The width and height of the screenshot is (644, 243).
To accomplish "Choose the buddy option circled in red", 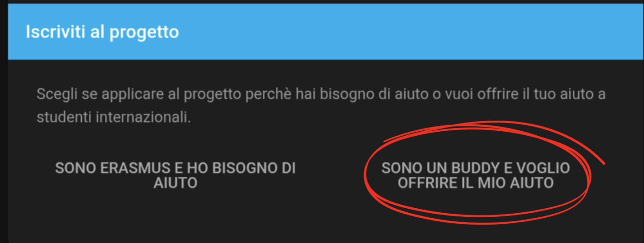I will 475,175.
